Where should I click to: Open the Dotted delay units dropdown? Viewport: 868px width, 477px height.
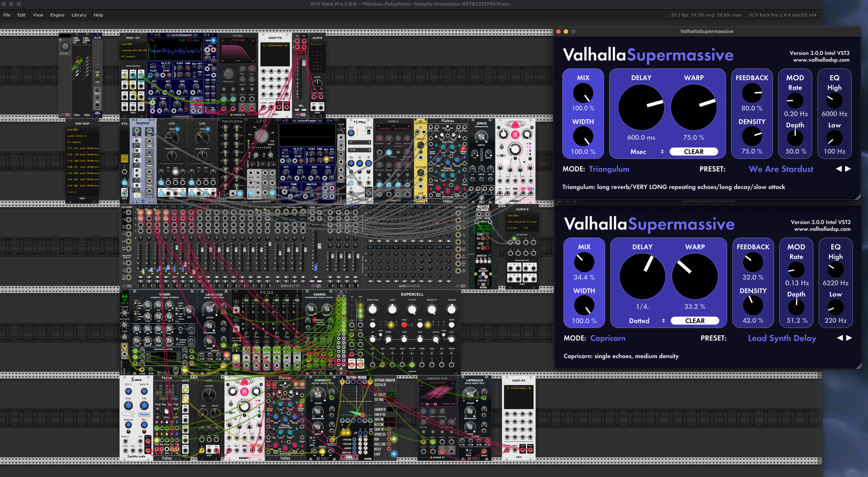647,321
